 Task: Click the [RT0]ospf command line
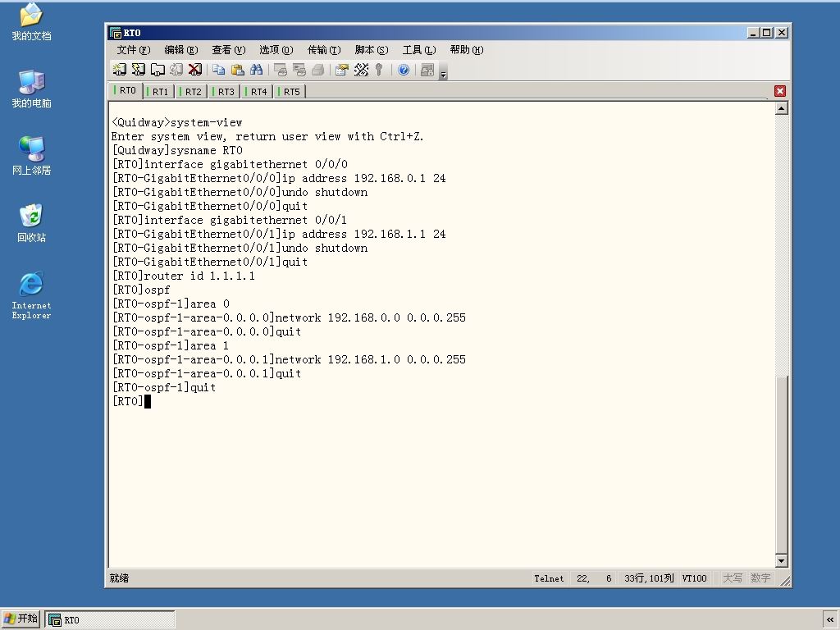[x=141, y=290]
